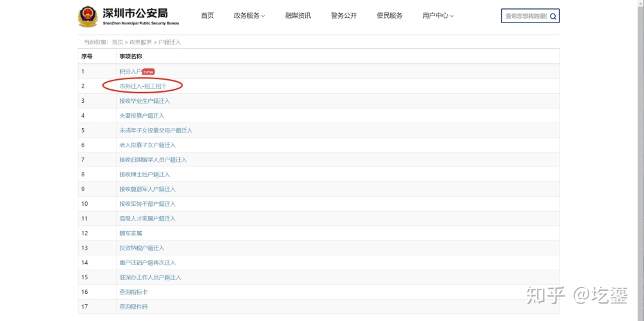Click the red new badge
The height and width of the screenshot is (321, 644).
148,71
